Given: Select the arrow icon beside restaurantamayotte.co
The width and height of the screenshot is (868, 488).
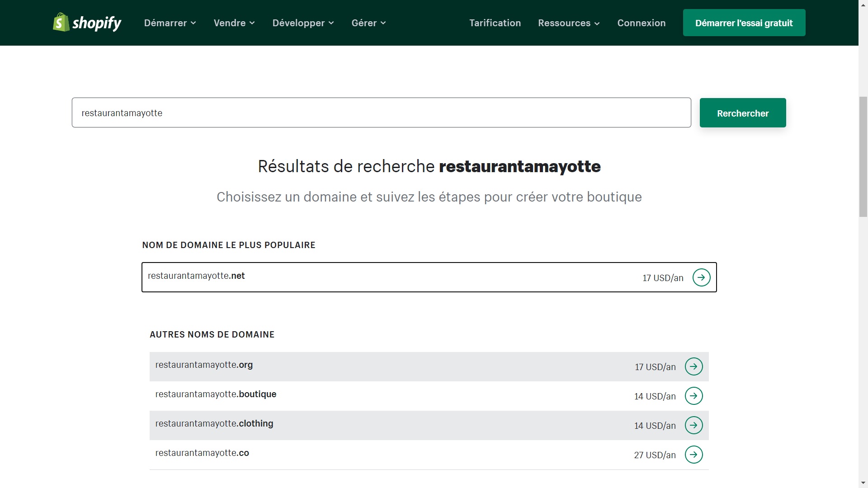Looking at the screenshot, I should click(x=693, y=455).
